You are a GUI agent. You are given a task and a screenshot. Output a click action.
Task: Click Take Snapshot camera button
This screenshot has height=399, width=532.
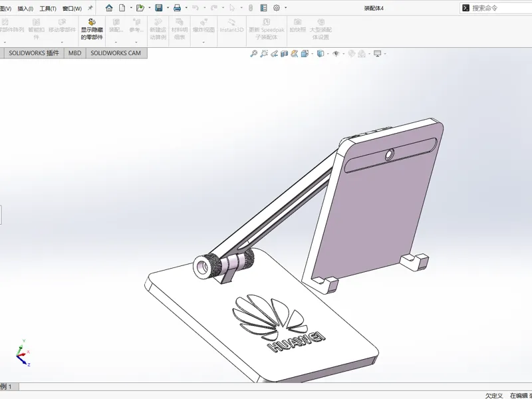point(297,26)
